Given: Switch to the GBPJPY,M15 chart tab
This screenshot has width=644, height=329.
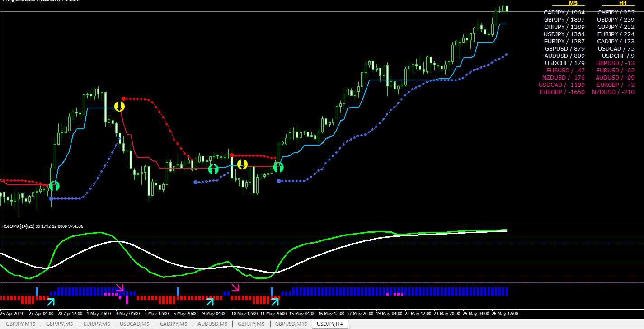Looking at the screenshot, I should click(x=21, y=324).
